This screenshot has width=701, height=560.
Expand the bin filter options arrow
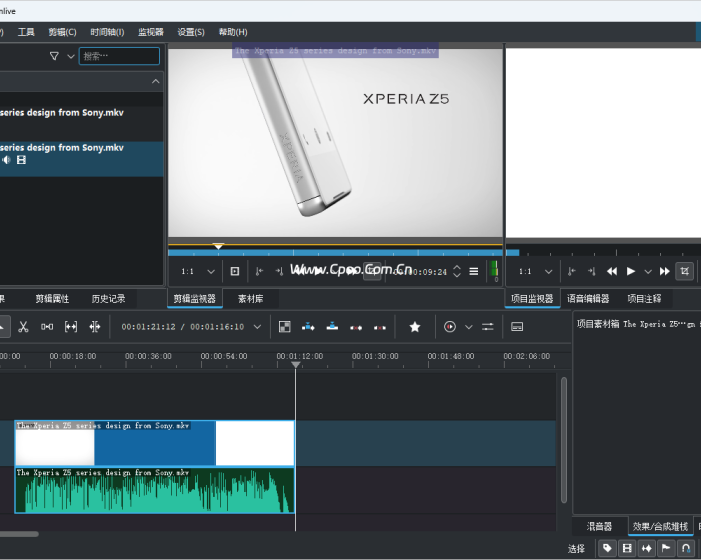coord(71,56)
